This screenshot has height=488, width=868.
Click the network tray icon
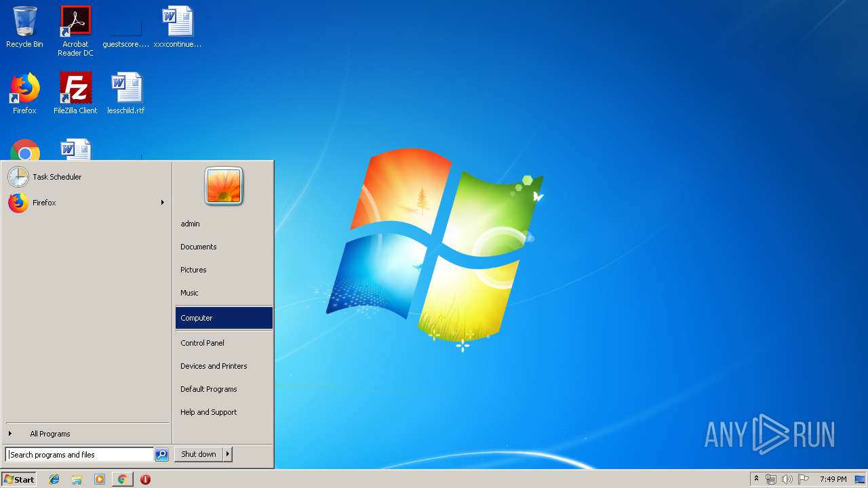click(x=771, y=479)
